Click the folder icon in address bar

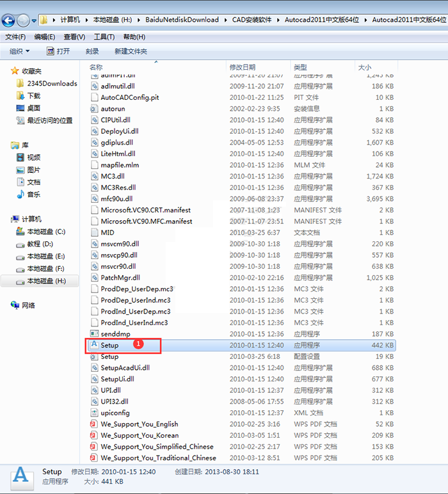44,20
